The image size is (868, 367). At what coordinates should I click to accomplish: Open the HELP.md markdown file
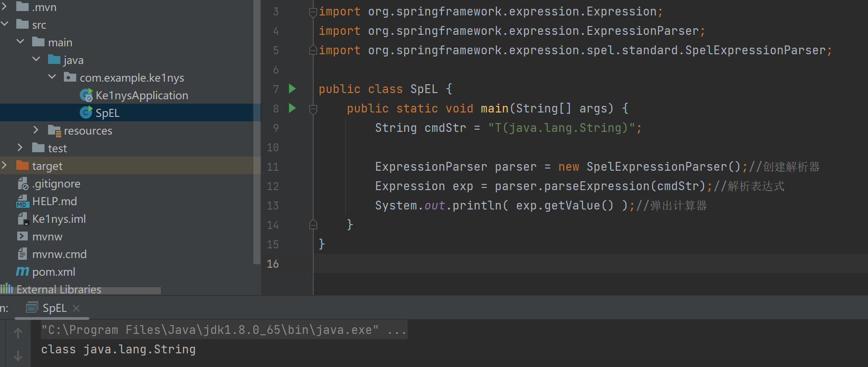pos(54,201)
